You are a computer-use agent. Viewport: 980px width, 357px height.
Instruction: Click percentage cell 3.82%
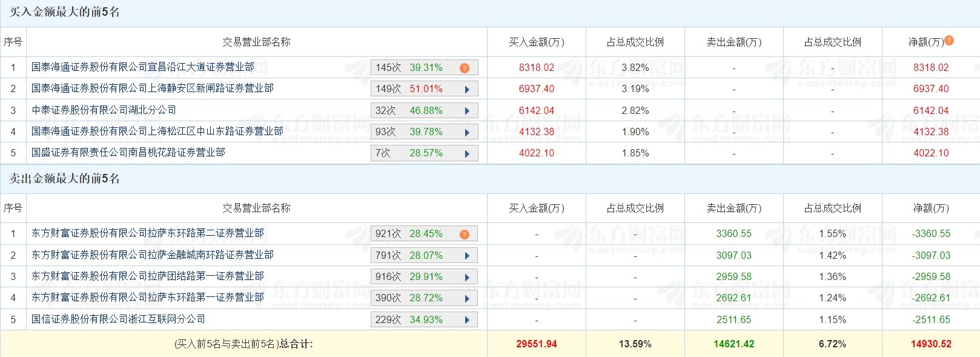[x=635, y=68]
